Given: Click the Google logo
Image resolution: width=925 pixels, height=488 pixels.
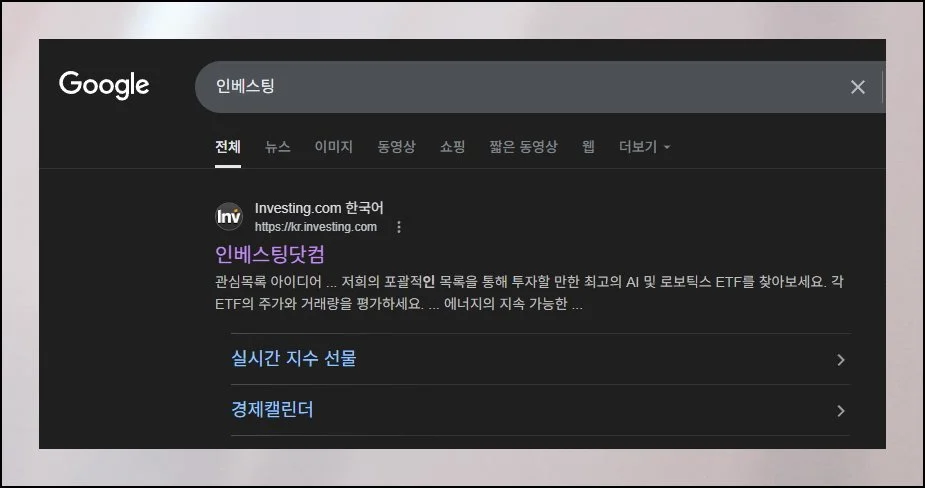Looking at the screenshot, I should 104,86.
